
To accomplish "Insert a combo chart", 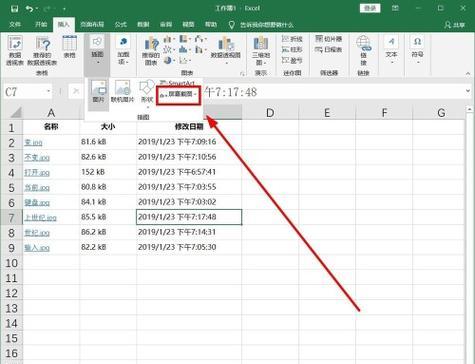I will pos(201,50).
